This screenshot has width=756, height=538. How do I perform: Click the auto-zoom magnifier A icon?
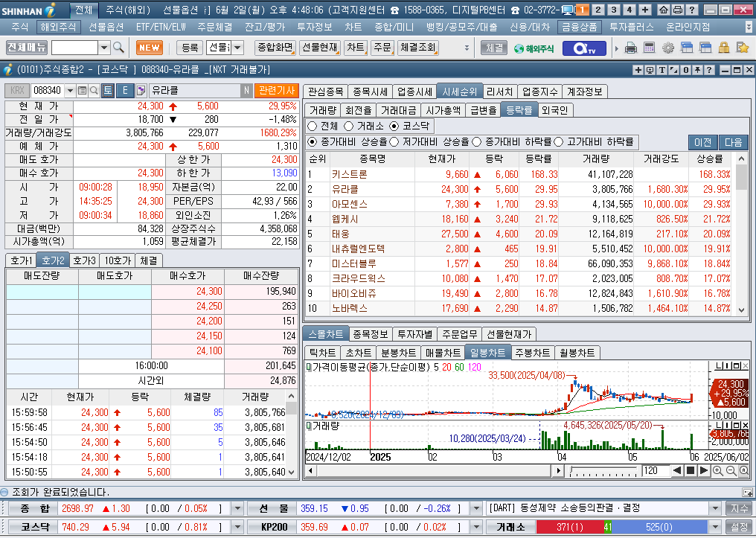744,470
